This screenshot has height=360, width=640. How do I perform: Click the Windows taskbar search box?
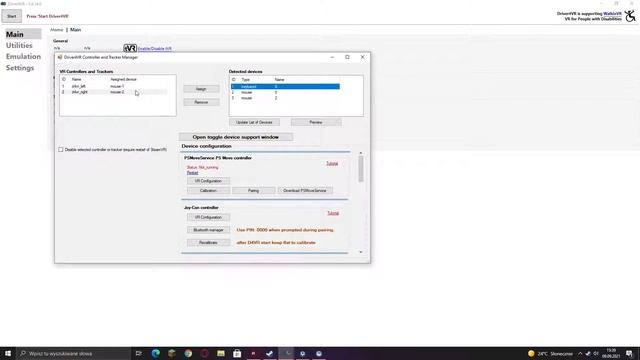coord(73,353)
